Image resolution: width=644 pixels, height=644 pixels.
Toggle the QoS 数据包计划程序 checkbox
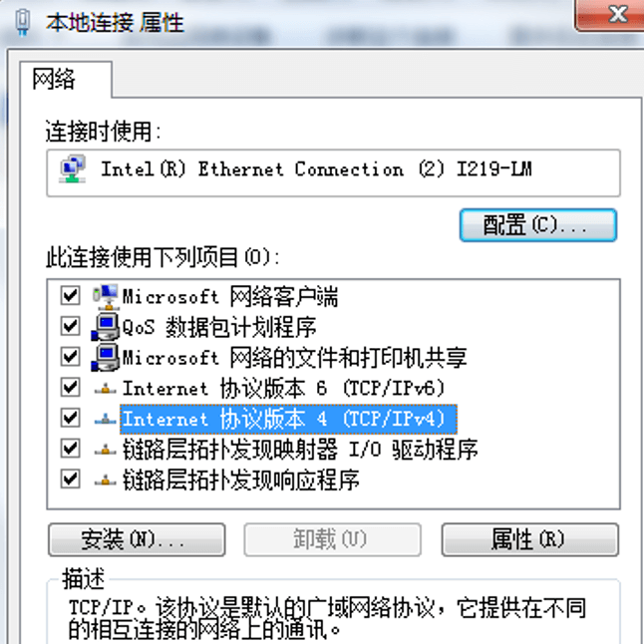[70, 326]
